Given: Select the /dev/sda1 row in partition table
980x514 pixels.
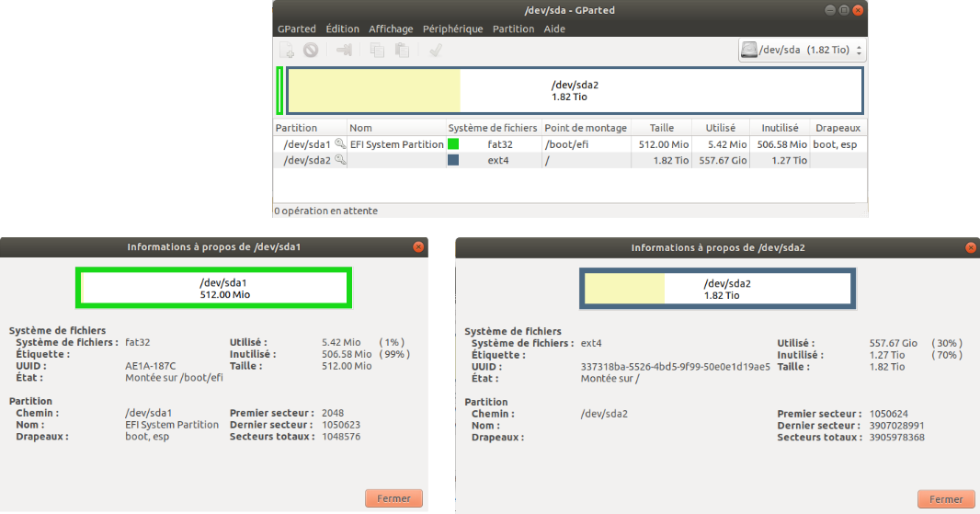Looking at the screenshot, I should pyautogui.click(x=570, y=143).
